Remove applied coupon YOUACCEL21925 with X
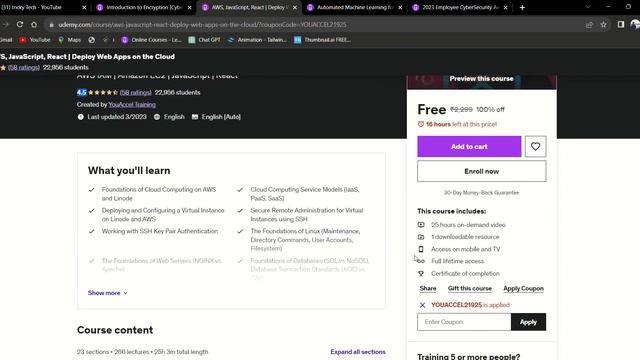This screenshot has height=360, width=640. (422, 305)
